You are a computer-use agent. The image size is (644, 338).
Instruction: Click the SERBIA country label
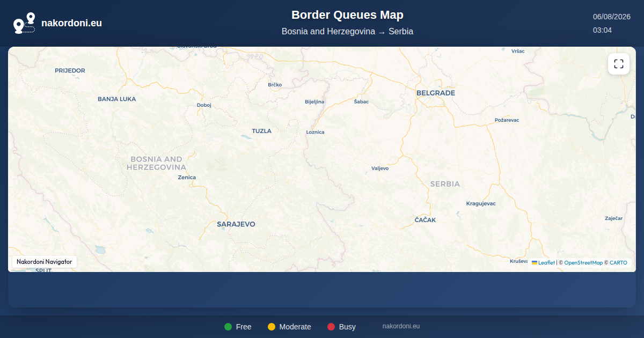(445, 183)
